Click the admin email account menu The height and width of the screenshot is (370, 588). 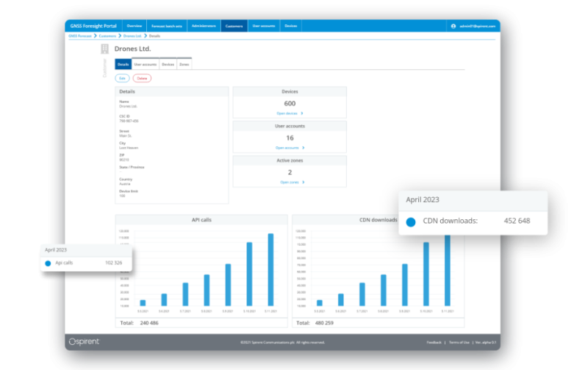point(477,26)
